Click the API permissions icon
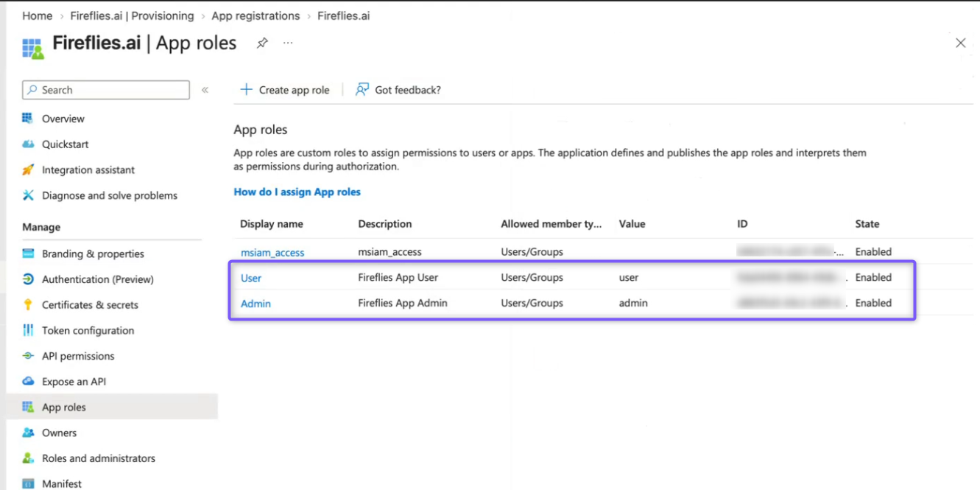 (28, 356)
